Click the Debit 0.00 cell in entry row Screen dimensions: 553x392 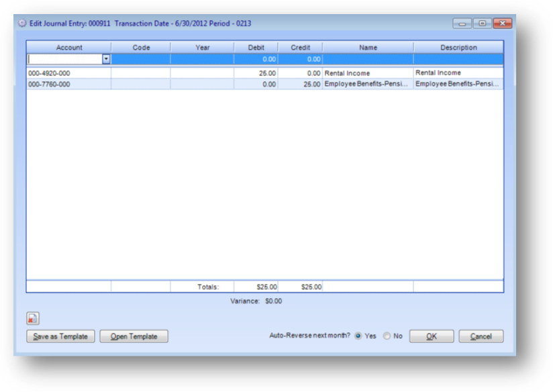256,59
